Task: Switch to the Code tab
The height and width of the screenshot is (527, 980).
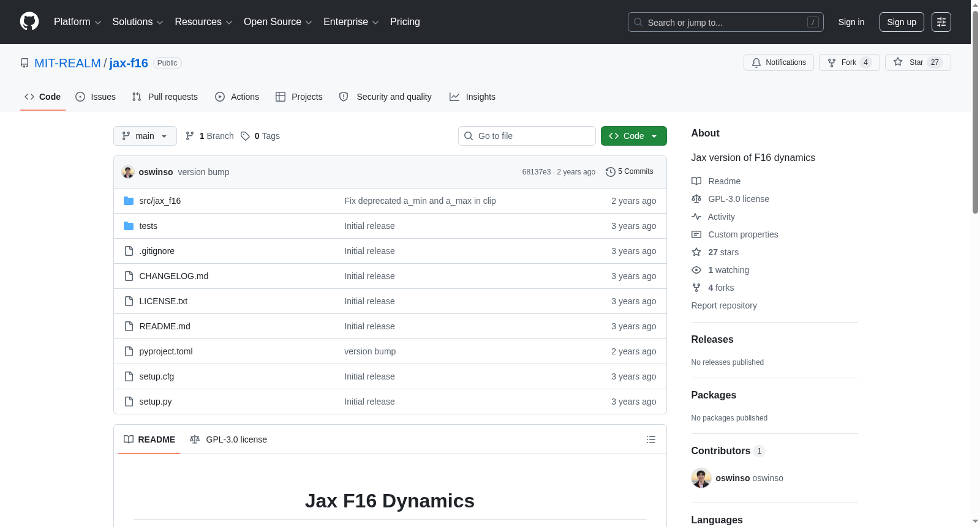Action: (42, 97)
